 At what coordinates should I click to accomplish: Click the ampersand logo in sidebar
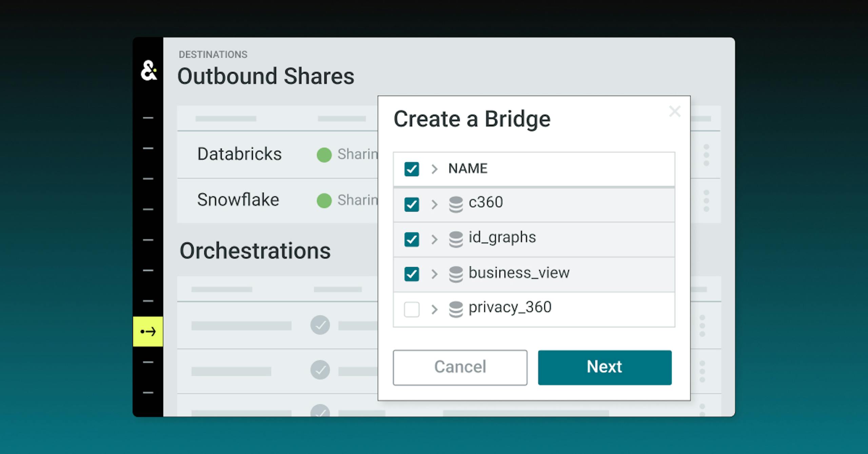149,70
